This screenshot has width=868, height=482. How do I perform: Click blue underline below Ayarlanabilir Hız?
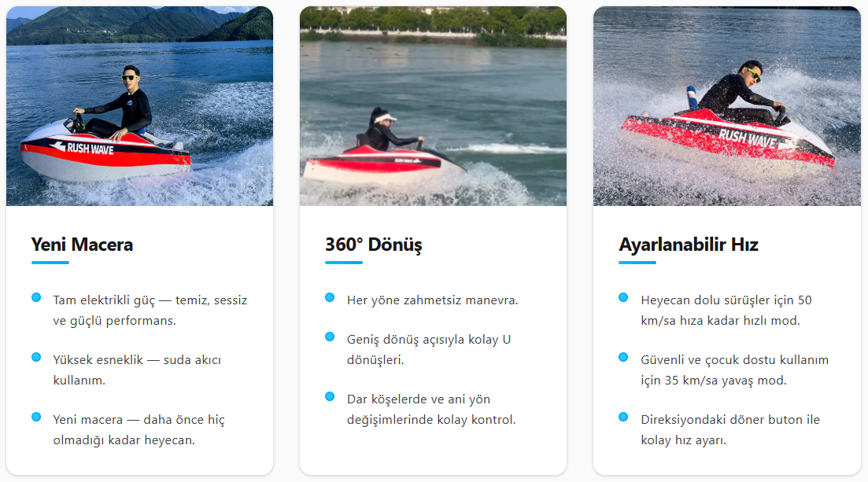point(637,263)
